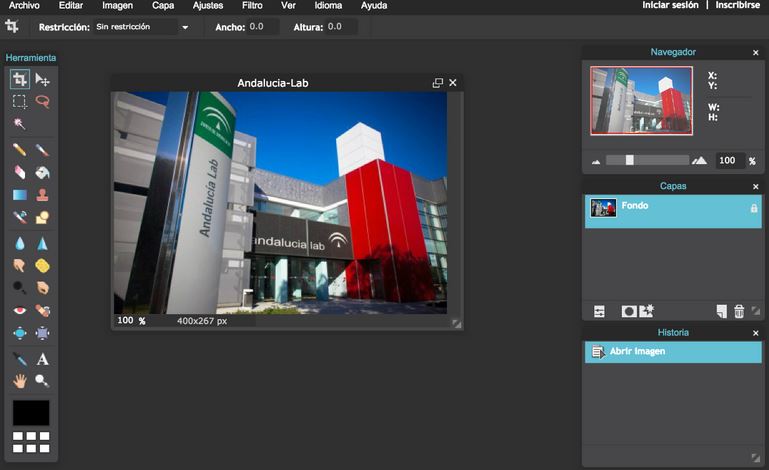Select the red Lasso tool
The image size is (769, 470).
[42, 101]
